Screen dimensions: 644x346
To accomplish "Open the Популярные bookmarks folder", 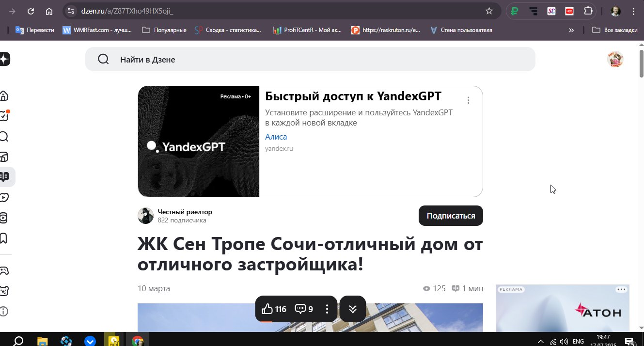I will tap(164, 30).
